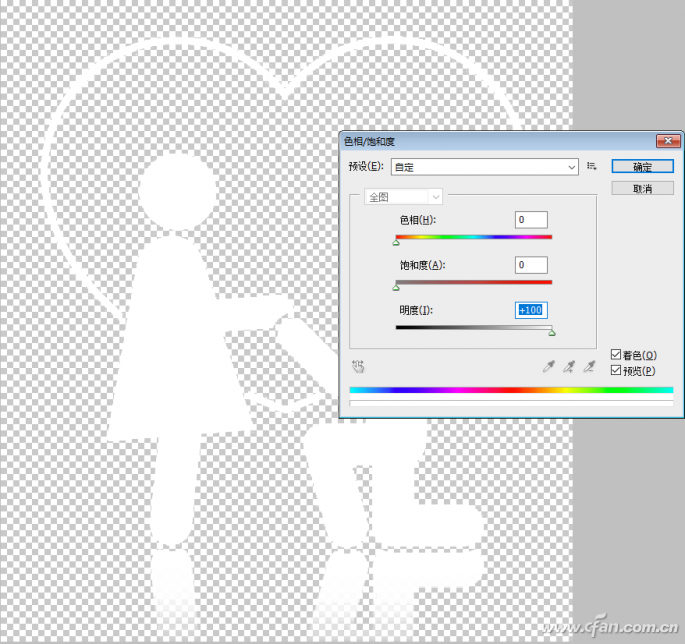The image size is (685, 644).
Task: Select the eyedropper tool
Action: pos(548,366)
